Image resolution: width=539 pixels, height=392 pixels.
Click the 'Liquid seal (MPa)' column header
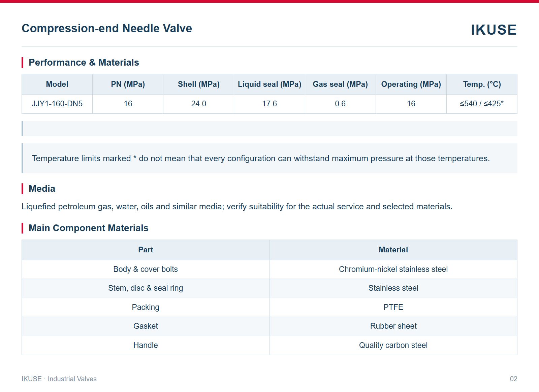pyautogui.click(x=269, y=84)
